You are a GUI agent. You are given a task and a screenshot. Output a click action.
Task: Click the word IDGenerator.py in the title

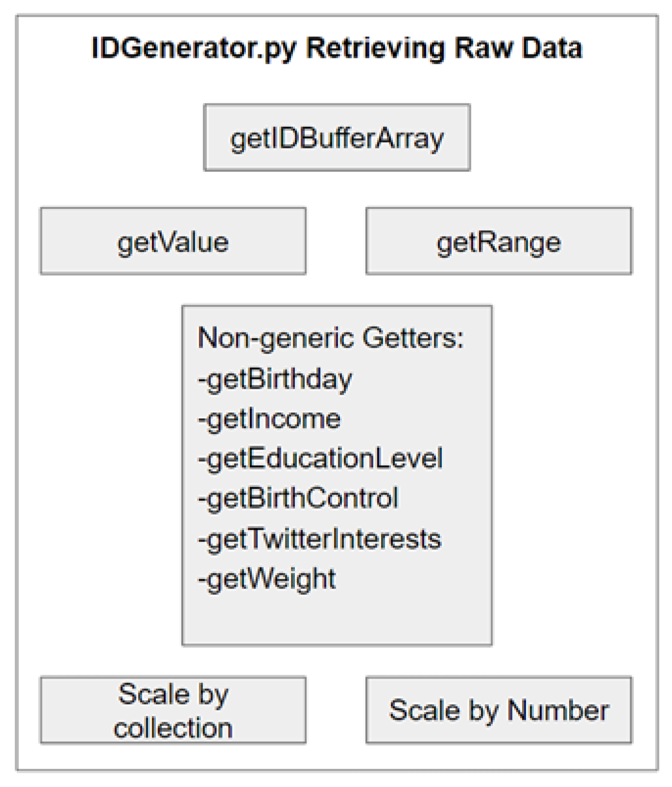click(194, 48)
